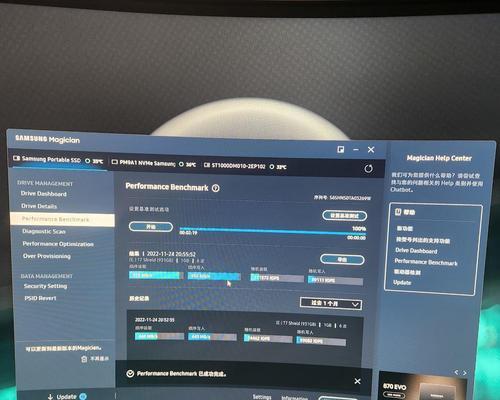
Task: Click the checkmark icon in completion notification
Action: (130, 374)
